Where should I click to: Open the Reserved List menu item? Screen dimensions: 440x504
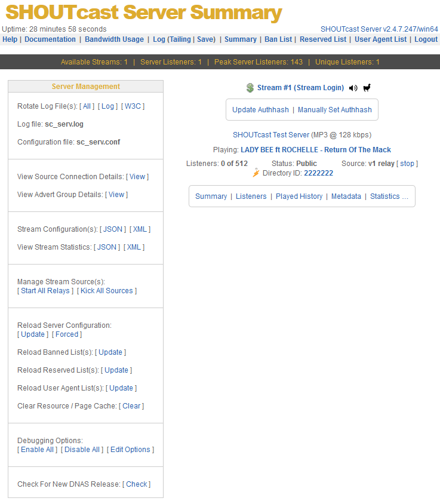pyautogui.click(x=322, y=39)
